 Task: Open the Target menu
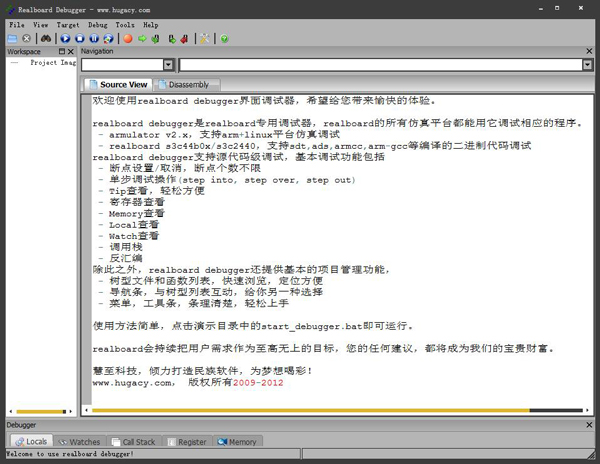click(68, 25)
